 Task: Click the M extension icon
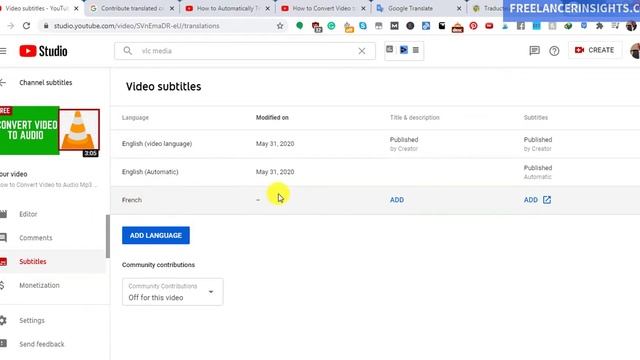click(x=394, y=26)
